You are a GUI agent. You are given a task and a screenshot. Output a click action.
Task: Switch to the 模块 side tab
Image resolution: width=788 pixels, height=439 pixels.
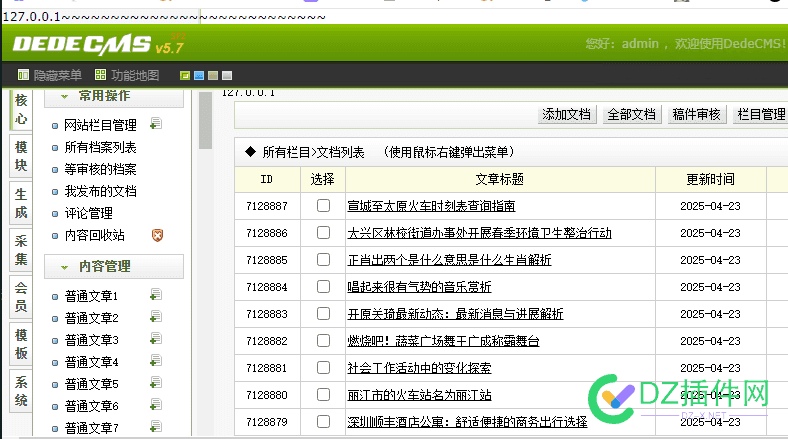[x=21, y=156]
